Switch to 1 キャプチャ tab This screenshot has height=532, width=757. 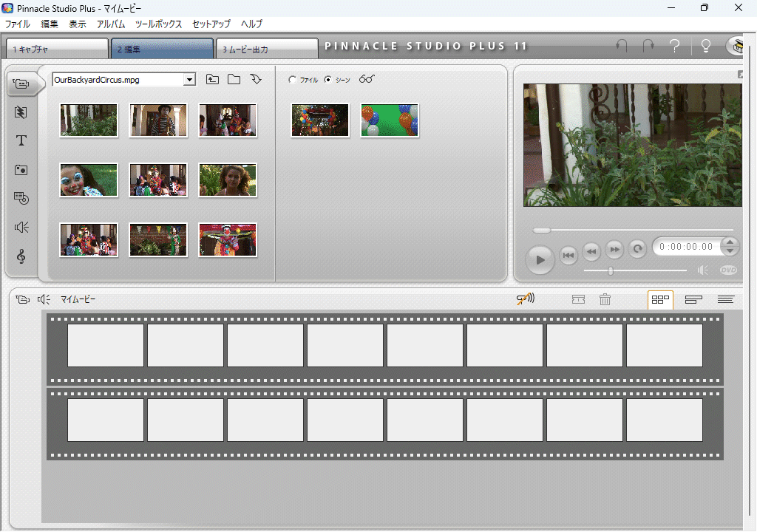pos(57,49)
